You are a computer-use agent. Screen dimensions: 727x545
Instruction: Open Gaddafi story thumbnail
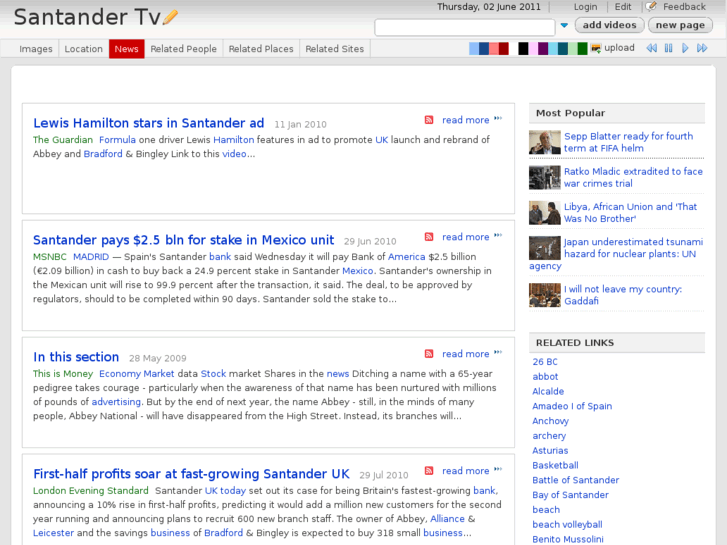pyautogui.click(x=545, y=295)
